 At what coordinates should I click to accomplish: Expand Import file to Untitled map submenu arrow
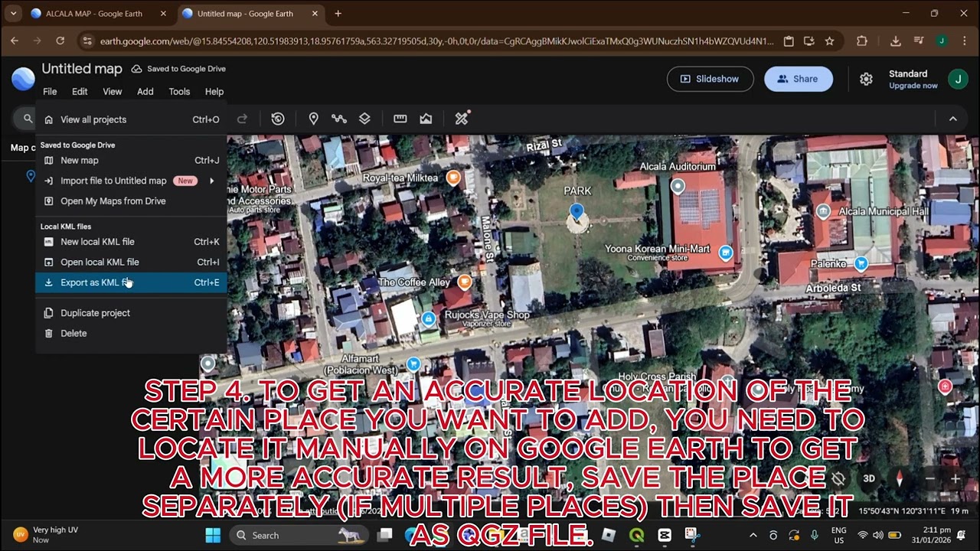pyautogui.click(x=211, y=181)
